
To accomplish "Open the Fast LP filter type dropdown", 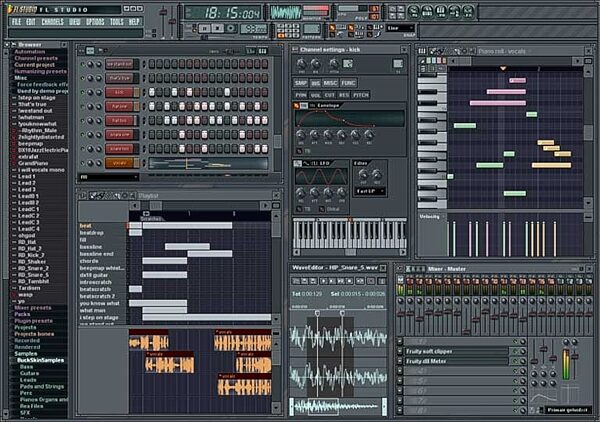I will coord(370,191).
